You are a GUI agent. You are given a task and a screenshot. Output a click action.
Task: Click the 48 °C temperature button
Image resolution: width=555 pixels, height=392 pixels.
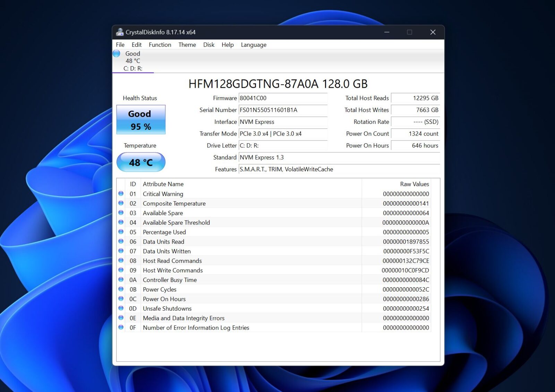tap(140, 162)
